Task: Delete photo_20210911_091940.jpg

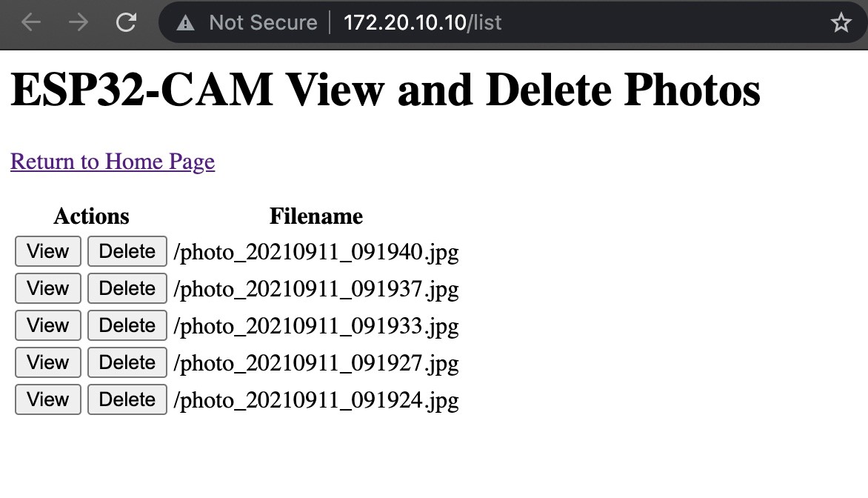Action: [x=127, y=252]
